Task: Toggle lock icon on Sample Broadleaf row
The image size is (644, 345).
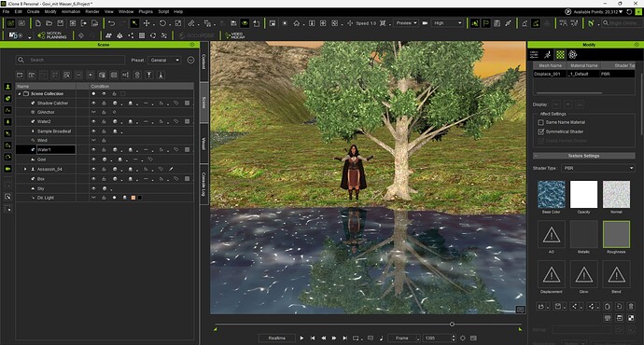Action: (105, 131)
